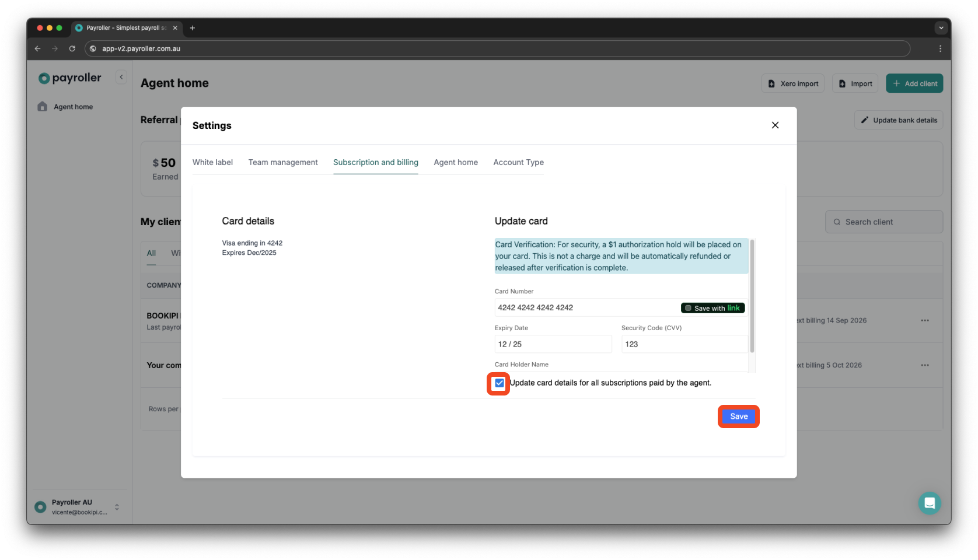
Task: Click the Update bank details pencil icon
Action: [x=865, y=120]
